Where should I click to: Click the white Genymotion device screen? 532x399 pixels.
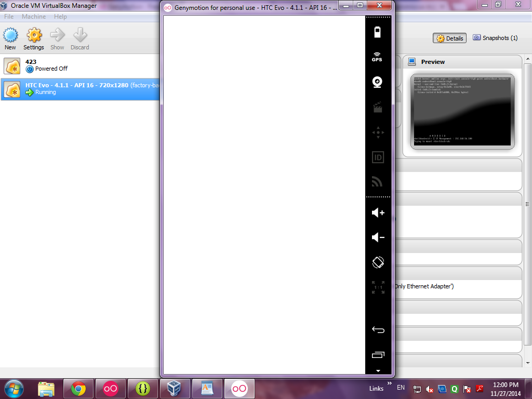[x=264, y=195]
